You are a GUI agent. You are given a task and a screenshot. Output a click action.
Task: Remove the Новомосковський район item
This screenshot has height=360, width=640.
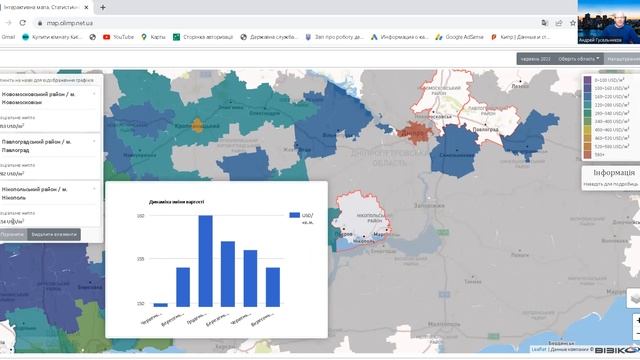coord(94,94)
